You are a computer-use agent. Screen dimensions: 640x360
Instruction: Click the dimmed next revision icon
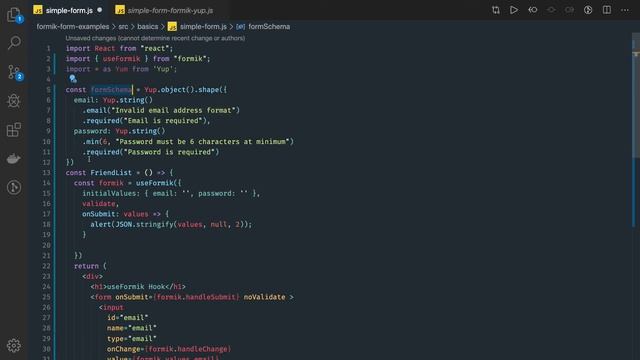pos(569,10)
